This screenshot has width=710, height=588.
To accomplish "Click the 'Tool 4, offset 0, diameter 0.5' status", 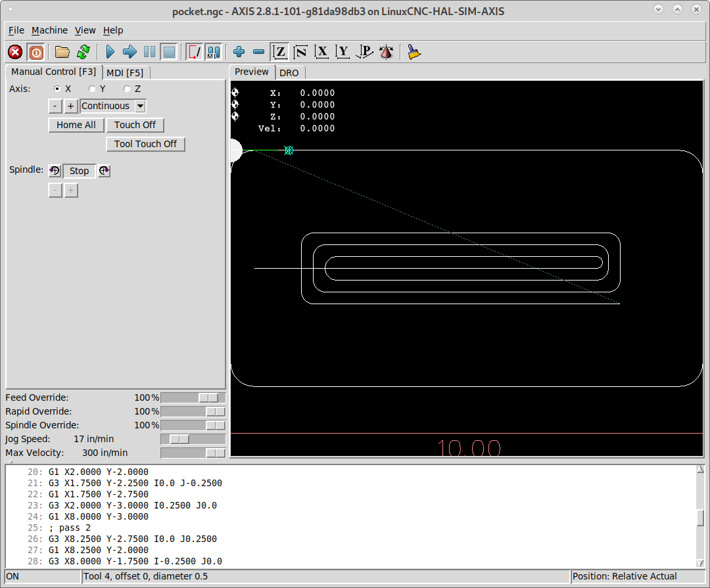I will point(145,576).
